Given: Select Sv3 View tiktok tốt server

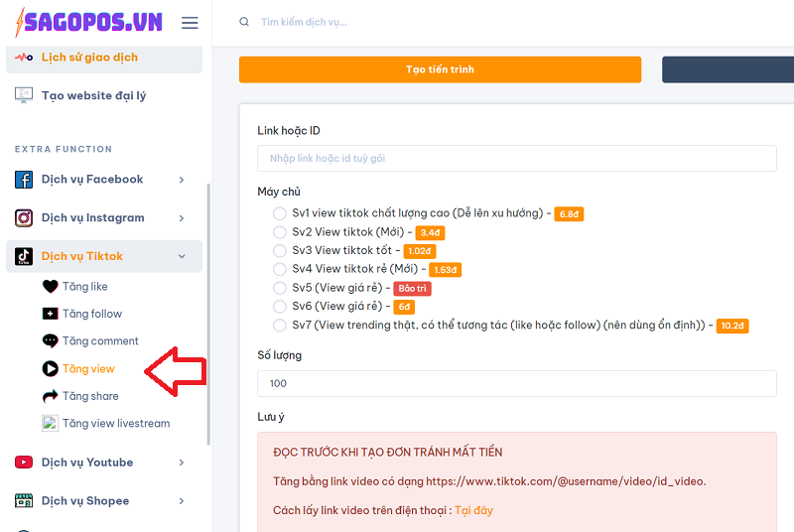Looking at the screenshot, I should point(280,250).
